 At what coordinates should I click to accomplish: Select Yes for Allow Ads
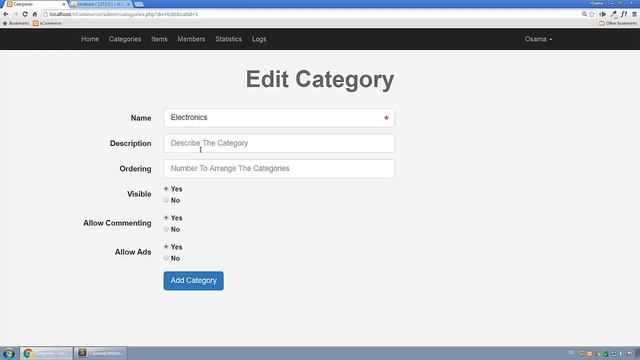(166, 247)
